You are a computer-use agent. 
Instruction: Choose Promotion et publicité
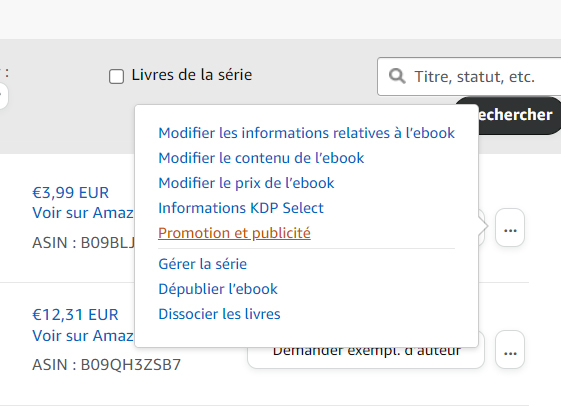234,233
